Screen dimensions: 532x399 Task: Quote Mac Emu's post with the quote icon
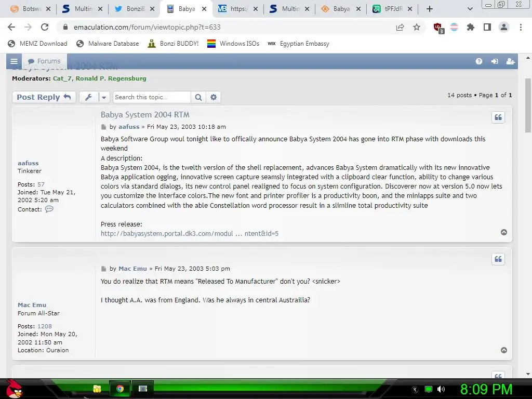tap(498, 259)
